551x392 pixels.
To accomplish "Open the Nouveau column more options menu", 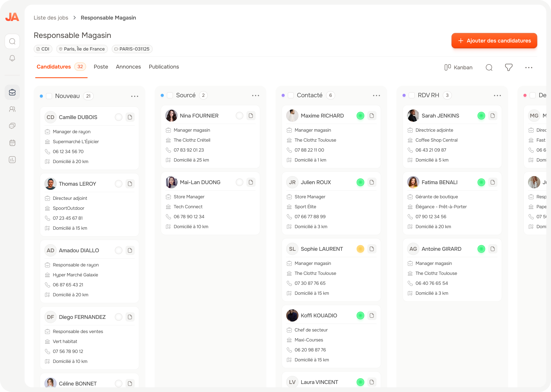I will pos(135,96).
